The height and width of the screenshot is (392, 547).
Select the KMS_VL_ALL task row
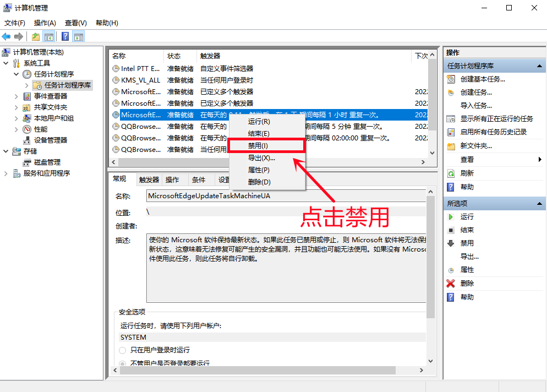pyautogui.click(x=269, y=80)
